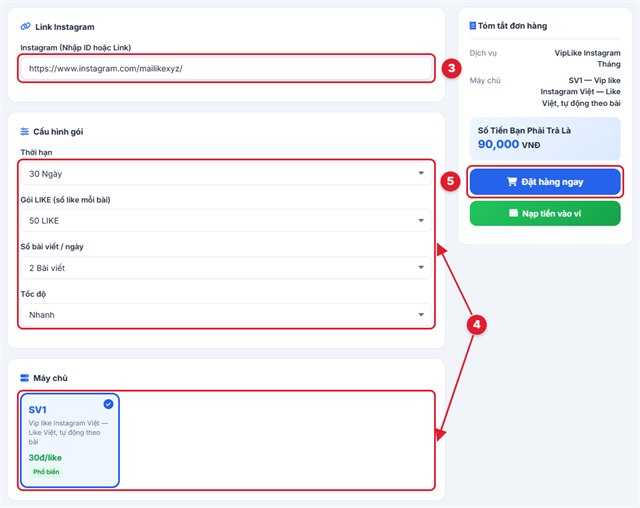Open the Số bài viết / ngày dropdown

(226, 268)
